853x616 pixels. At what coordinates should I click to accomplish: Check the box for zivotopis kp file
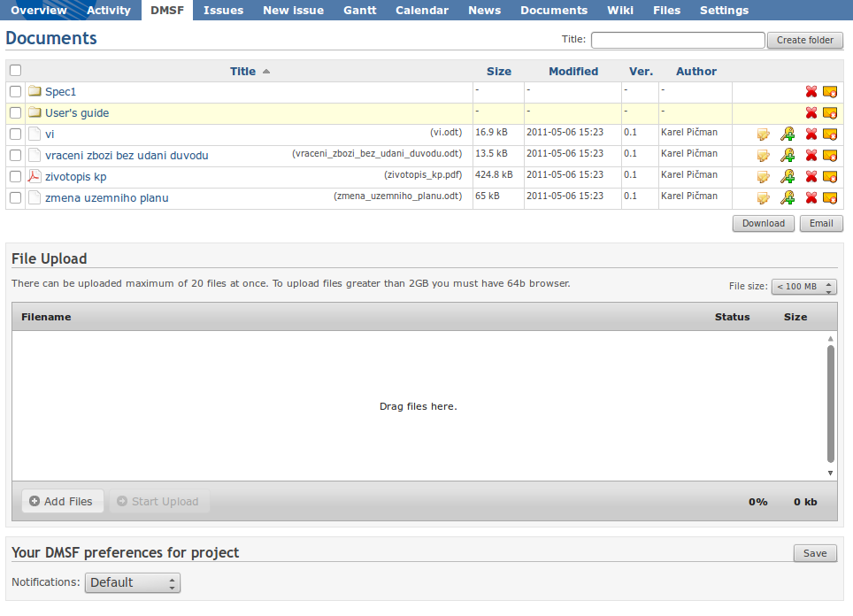pos(15,176)
